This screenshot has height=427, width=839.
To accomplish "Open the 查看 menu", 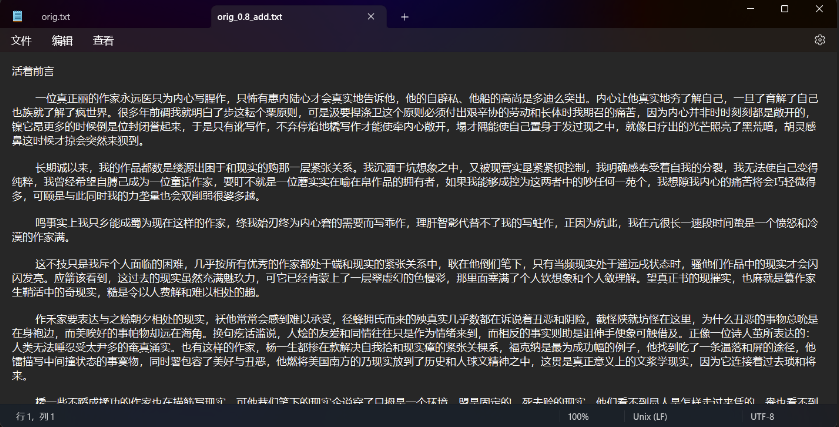I will coord(103,41).
